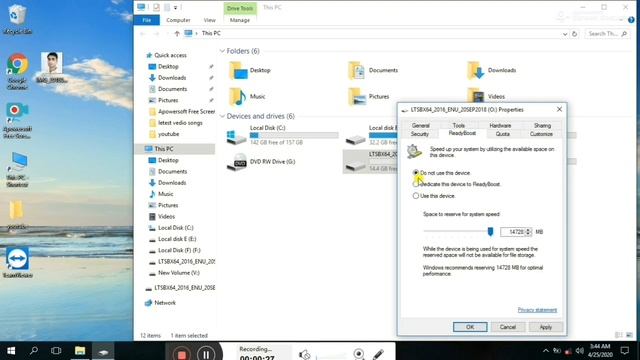640x360 pixels.
Task: Click the ReadyBoost space slider handle
Action: (490, 231)
